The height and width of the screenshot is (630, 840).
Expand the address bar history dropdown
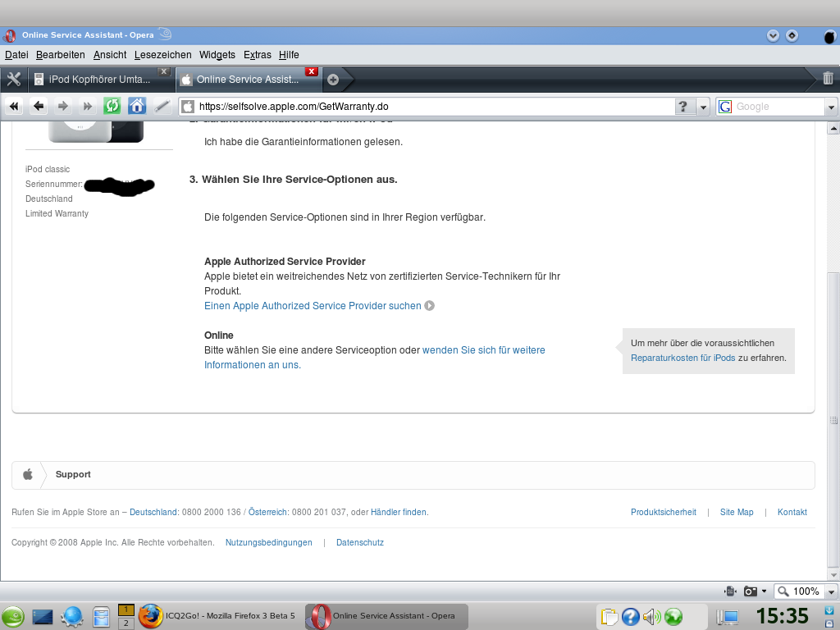[703, 107]
